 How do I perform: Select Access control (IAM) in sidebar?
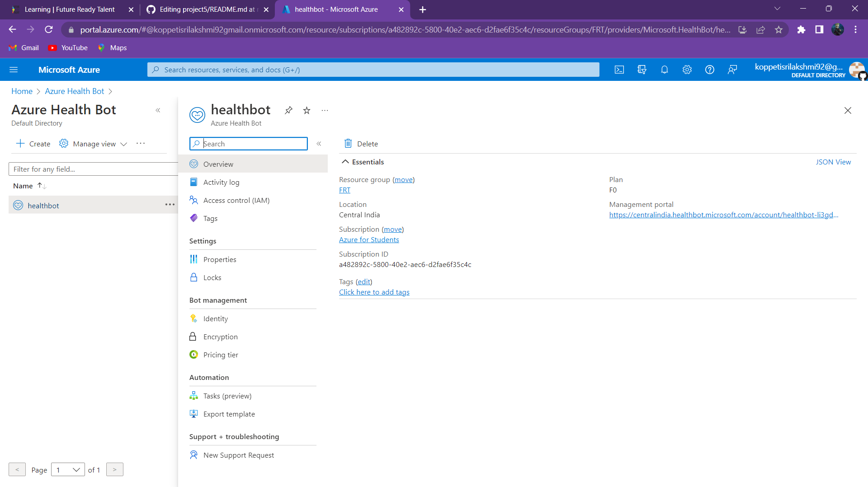[x=236, y=200]
